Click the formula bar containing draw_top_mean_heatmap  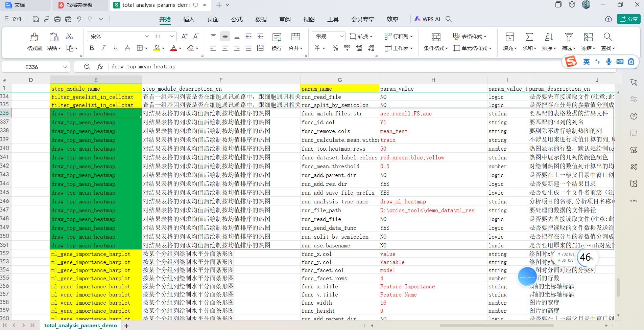coord(362,67)
